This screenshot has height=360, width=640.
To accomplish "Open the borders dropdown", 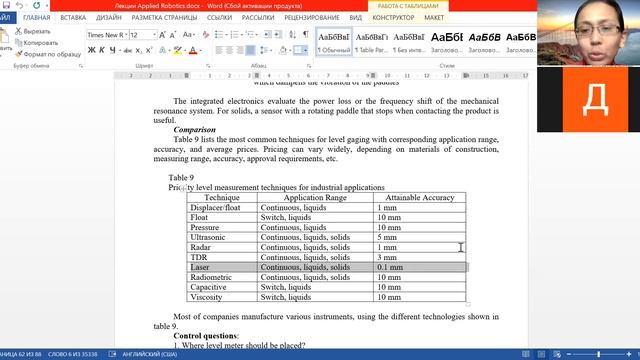I will [x=305, y=51].
